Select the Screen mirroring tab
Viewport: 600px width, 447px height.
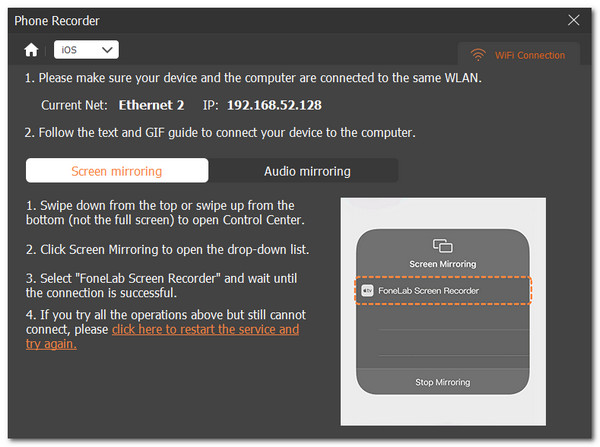coord(117,171)
